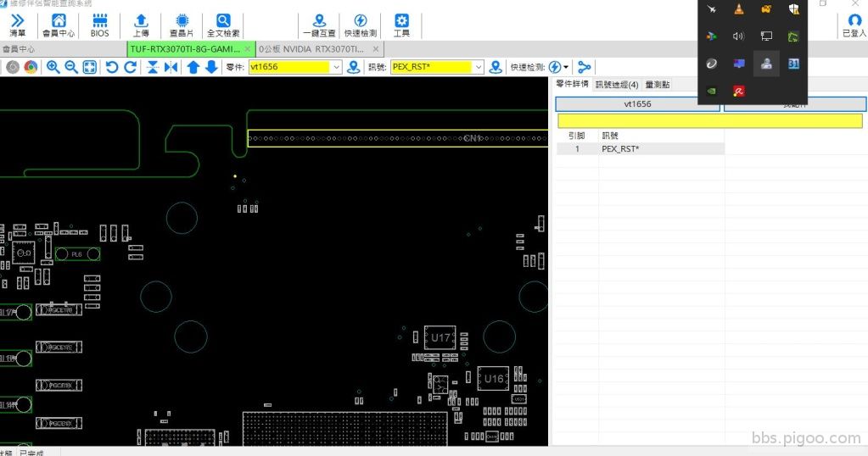Image resolution: width=868 pixels, height=456 pixels.
Task: Open 全文檢索 full text search
Action: pyautogui.click(x=223, y=25)
